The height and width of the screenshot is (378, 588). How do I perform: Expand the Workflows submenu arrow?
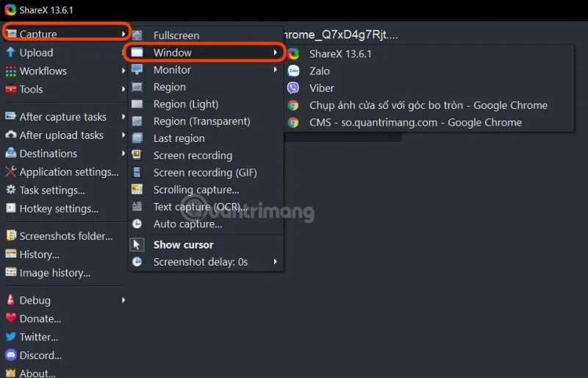coord(123,71)
